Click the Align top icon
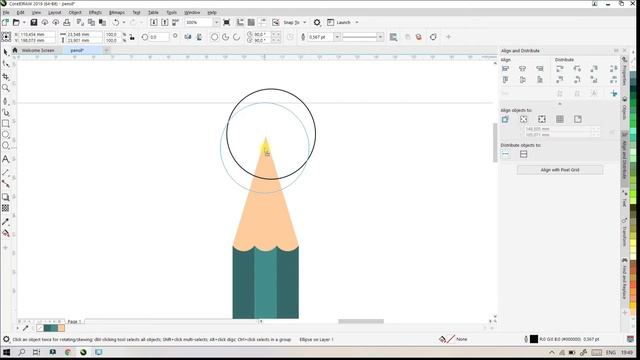The height and width of the screenshot is (360, 640). click(x=505, y=80)
